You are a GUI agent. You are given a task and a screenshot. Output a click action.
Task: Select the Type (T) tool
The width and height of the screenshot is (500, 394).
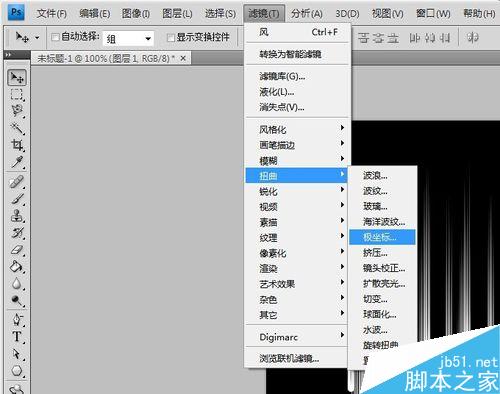17,337
